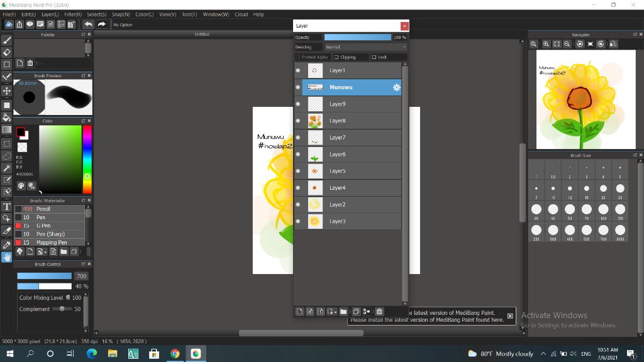644x362 pixels.
Task: Select the Mapping Pen brush
Action: click(50, 243)
